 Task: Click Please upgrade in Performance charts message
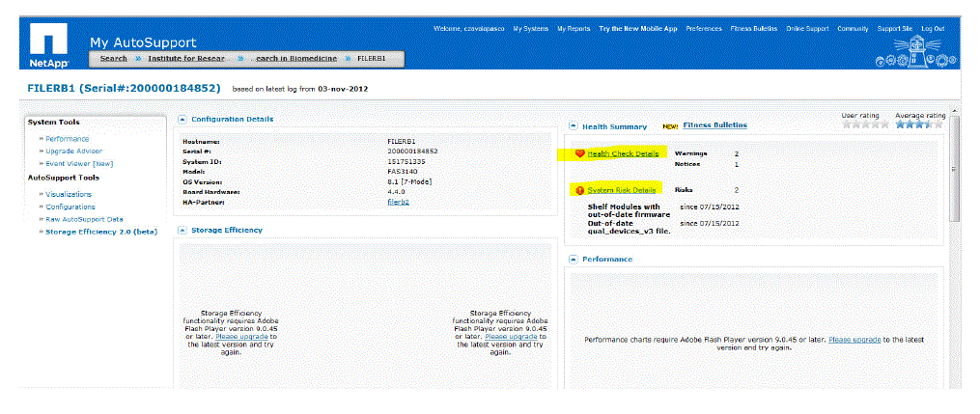pyautogui.click(x=854, y=340)
